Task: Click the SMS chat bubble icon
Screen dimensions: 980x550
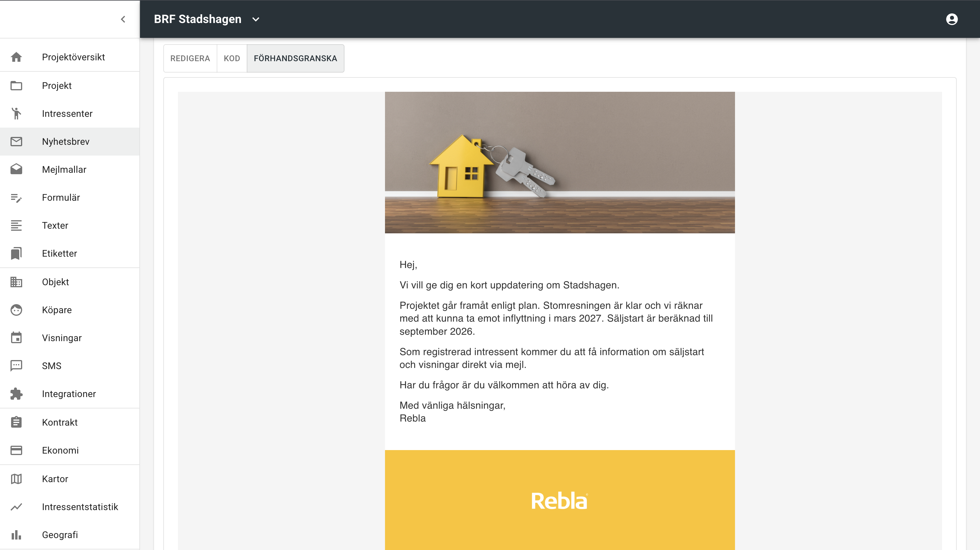Action: [16, 366]
